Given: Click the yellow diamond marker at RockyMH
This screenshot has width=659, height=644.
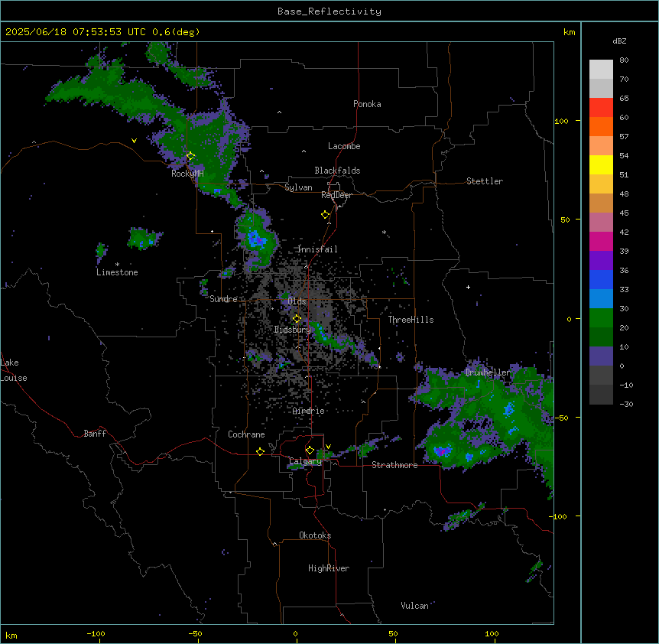Looking at the screenshot, I should tap(190, 156).
